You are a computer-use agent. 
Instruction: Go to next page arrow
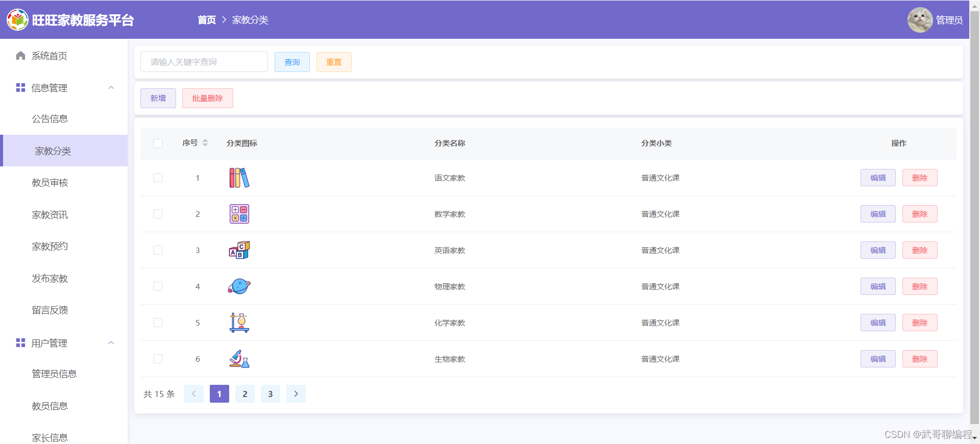click(296, 394)
